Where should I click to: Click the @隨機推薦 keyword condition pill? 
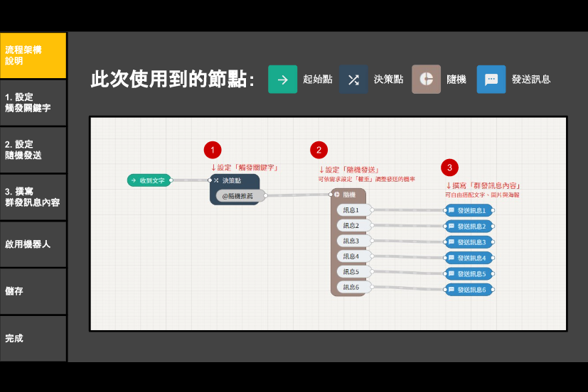click(x=240, y=196)
